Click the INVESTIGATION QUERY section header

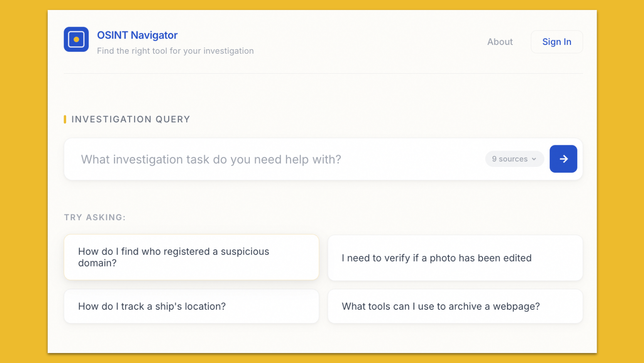pos(131,119)
